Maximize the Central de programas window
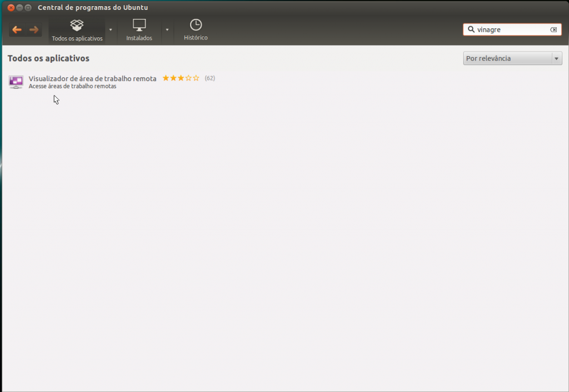Screen dimensions: 569x392 pyautogui.click(x=28, y=8)
